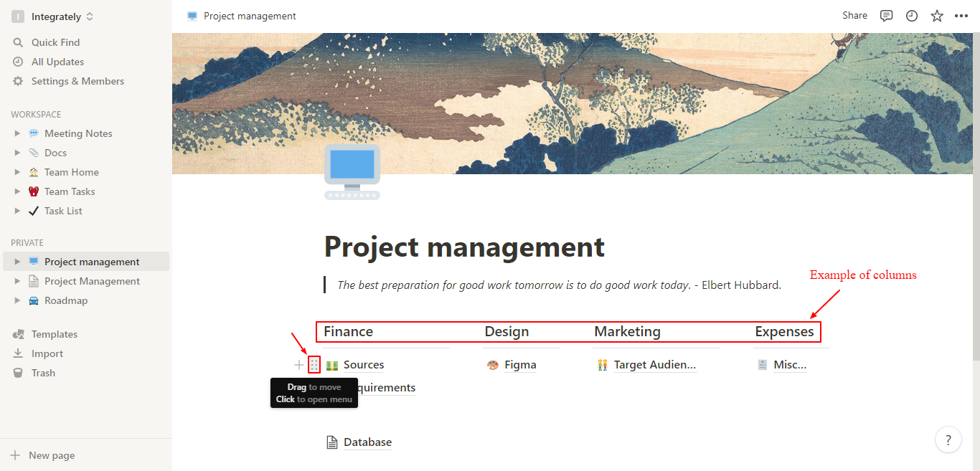Screen dimensions: 980x471
Task: Click the large computer page icon
Action: click(352, 172)
